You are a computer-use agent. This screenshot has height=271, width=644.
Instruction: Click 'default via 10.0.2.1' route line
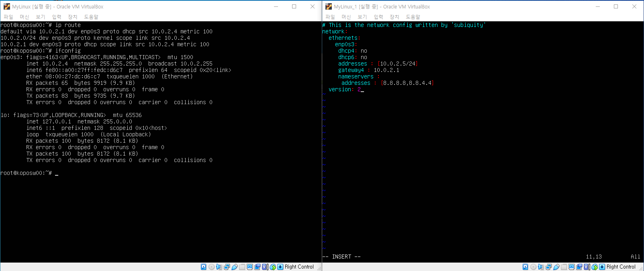point(106,31)
